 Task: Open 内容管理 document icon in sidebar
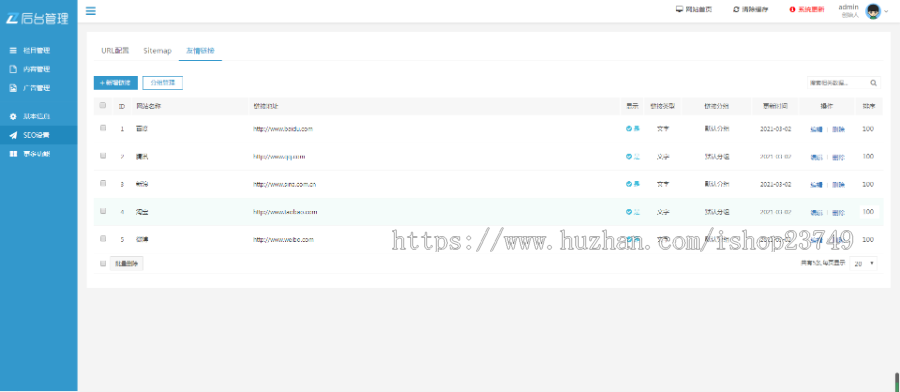click(13, 69)
